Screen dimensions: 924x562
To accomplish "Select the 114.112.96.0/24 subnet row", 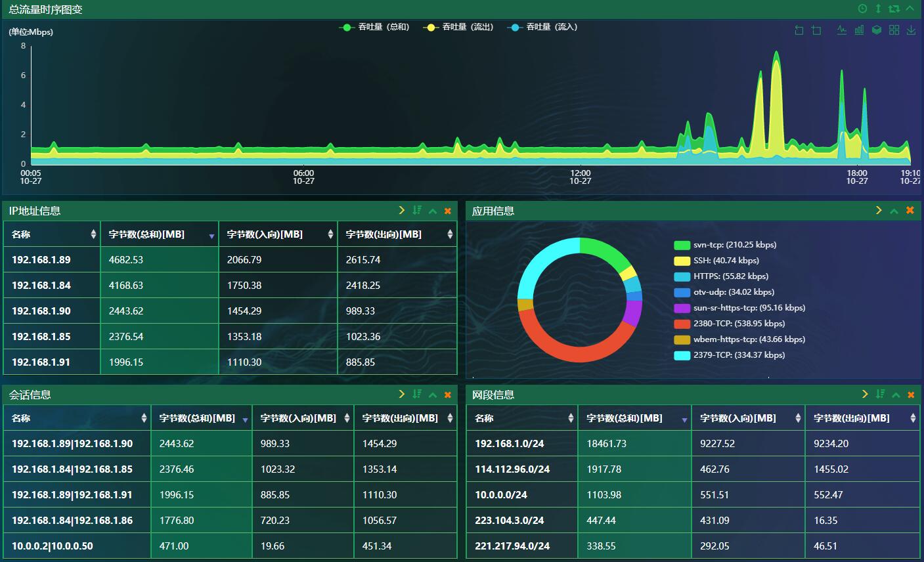I will (x=693, y=469).
